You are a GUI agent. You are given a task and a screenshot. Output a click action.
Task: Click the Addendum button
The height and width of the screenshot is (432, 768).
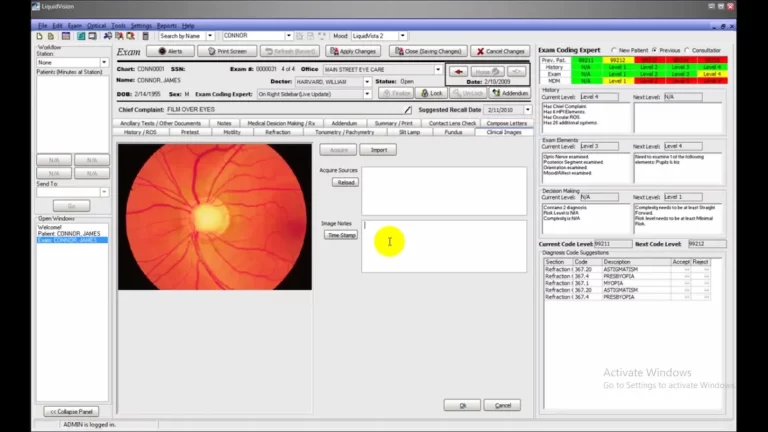click(510, 93)
